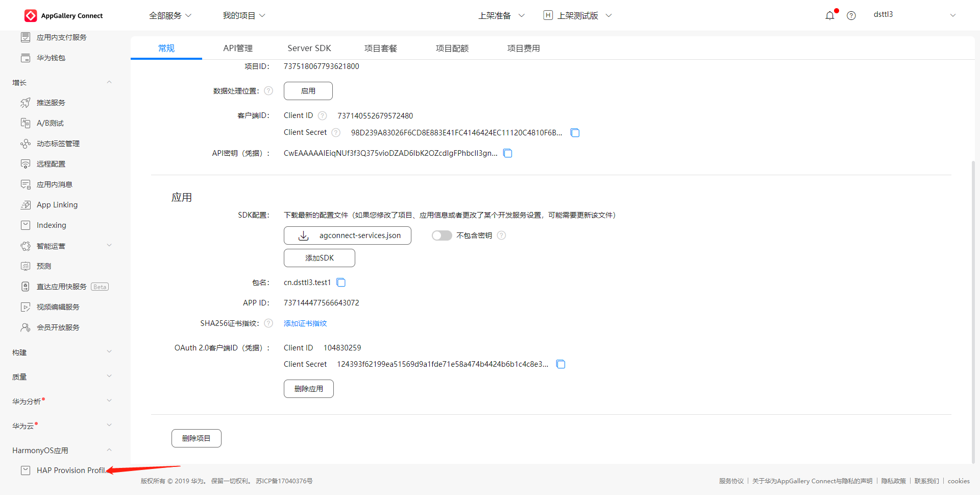This screenshot has height=495, width=980.
Task: Open the 我的项目 dropdown
Action: click(x=244, y=16)
